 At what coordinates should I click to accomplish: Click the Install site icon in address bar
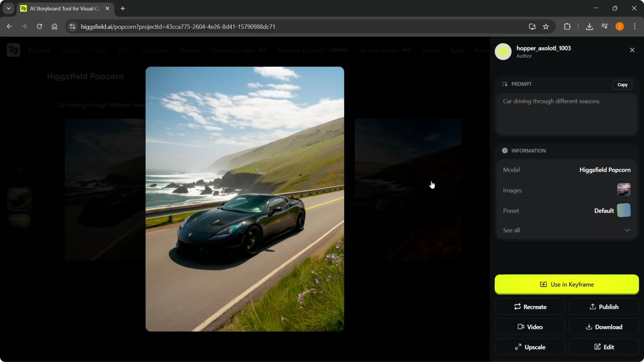click(x=532, y=26)
